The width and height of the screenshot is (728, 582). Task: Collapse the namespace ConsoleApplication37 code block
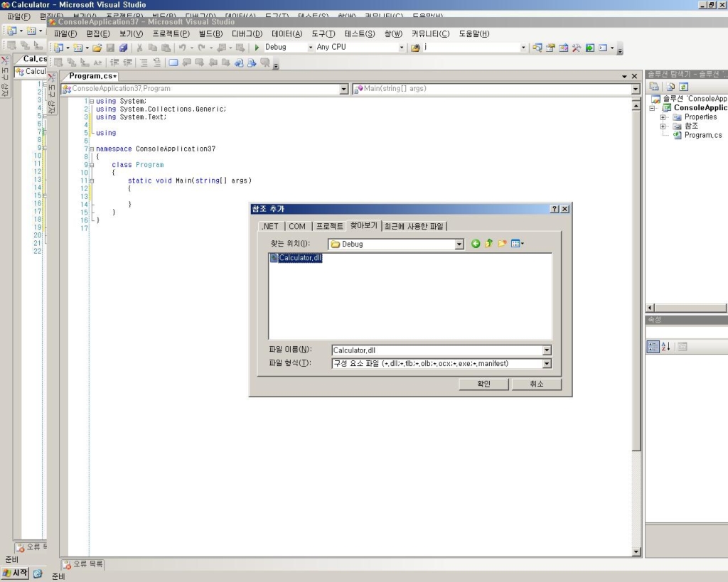tap(92, 149)
